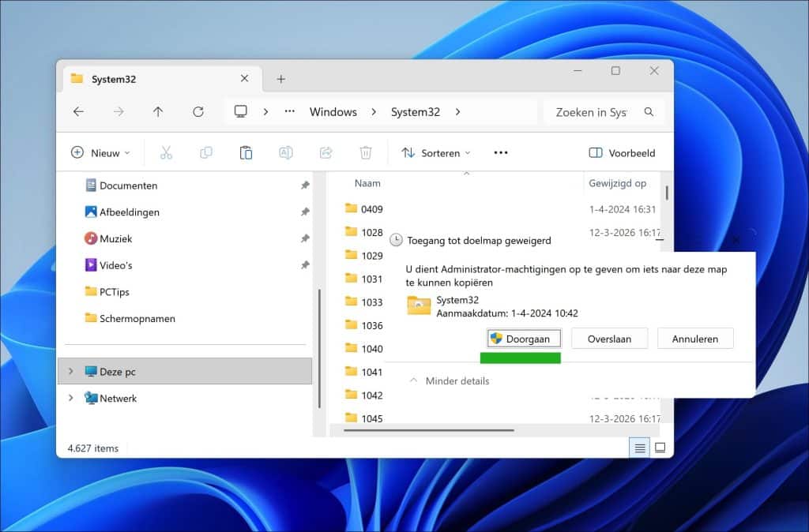
Task: Select folder 0409 in the list
Action: click(x=372, y=209)
